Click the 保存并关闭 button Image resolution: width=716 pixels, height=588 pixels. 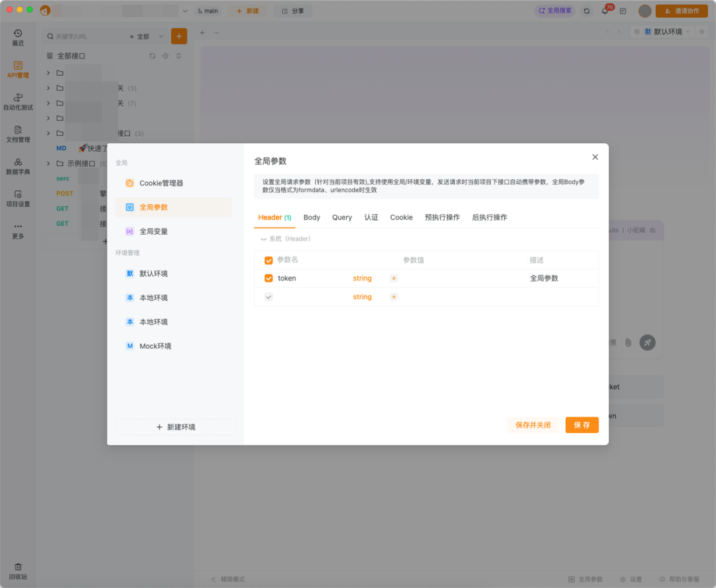point(533,425)
